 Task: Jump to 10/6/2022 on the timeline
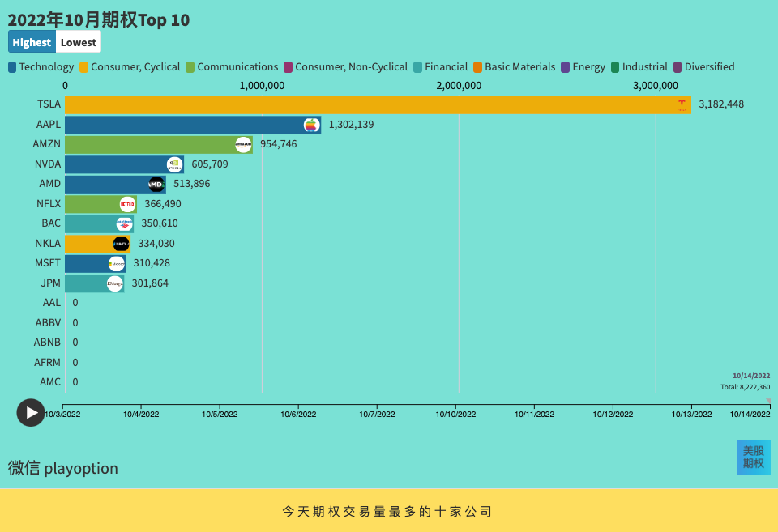tap(298, 414)
